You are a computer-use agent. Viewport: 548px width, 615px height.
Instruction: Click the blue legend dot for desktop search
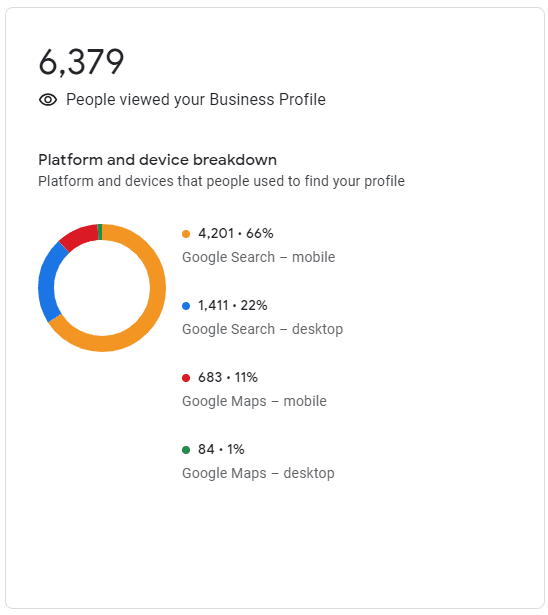coord(186,306)
